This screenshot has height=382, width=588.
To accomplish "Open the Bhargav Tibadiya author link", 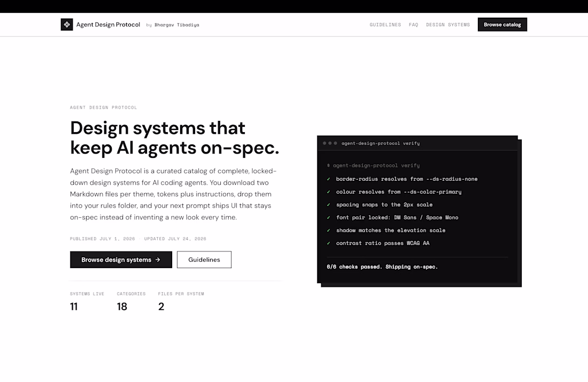I will coord(176,25).
